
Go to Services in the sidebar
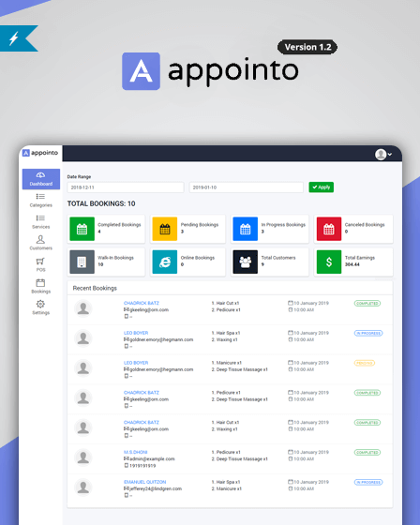[x=41, y=222]
